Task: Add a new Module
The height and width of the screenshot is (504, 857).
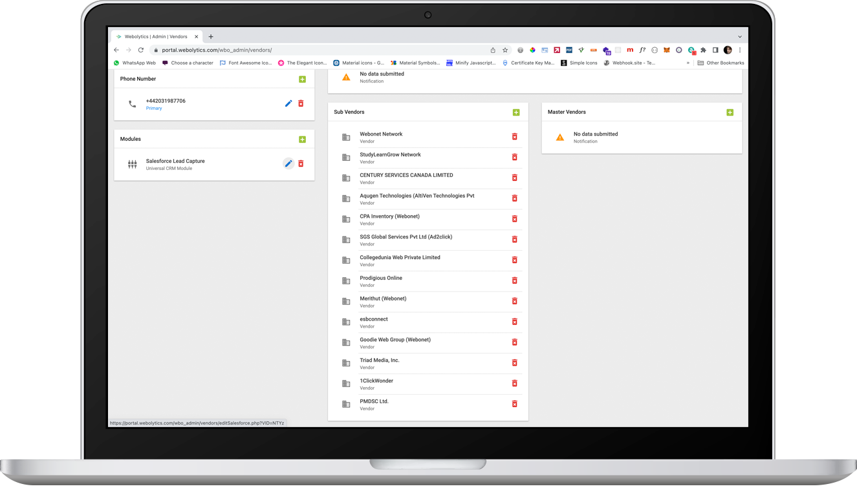Action: 301,138
